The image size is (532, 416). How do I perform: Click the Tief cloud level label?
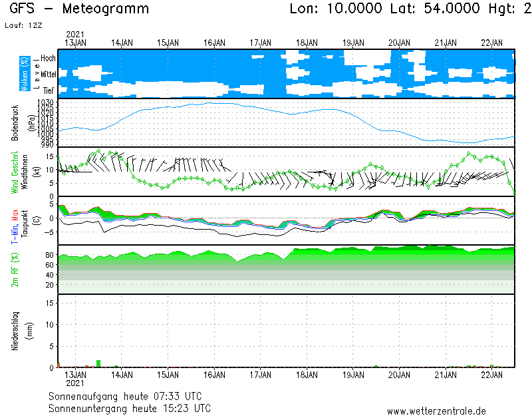pyautogui.click(x=49, y=90)
